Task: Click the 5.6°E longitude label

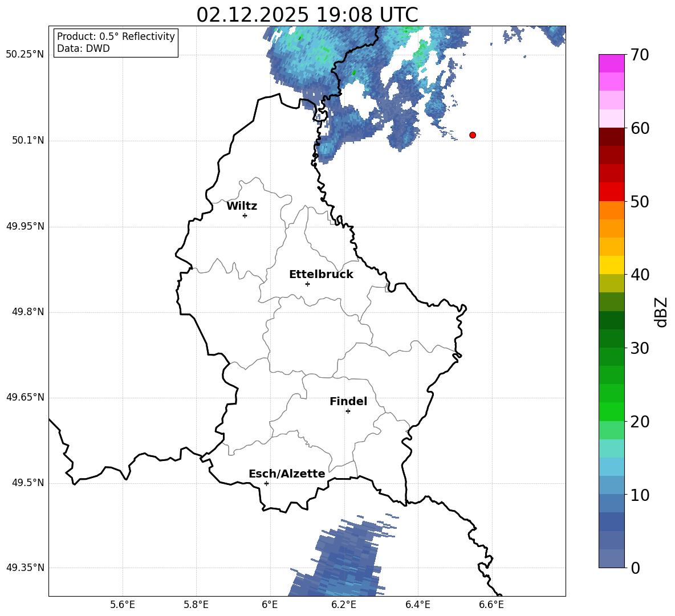Action: coord(123,605)
